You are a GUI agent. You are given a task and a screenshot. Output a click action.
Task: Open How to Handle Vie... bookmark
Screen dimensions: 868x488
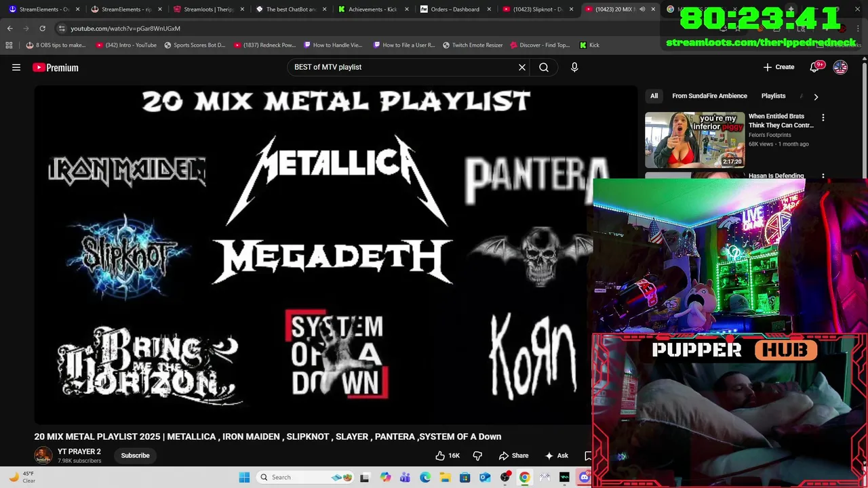click(x=333, y=45)
